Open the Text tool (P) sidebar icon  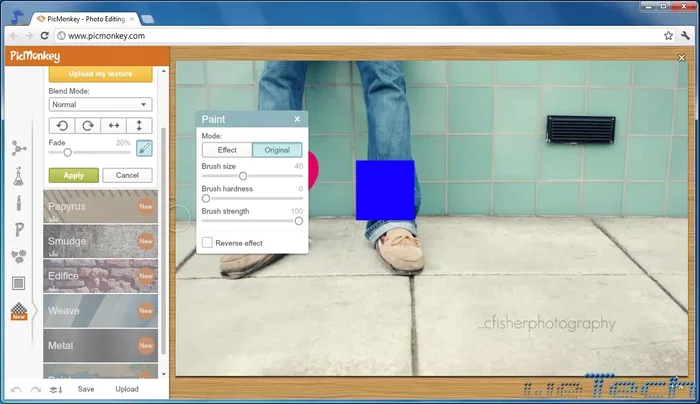pos(18,230)
